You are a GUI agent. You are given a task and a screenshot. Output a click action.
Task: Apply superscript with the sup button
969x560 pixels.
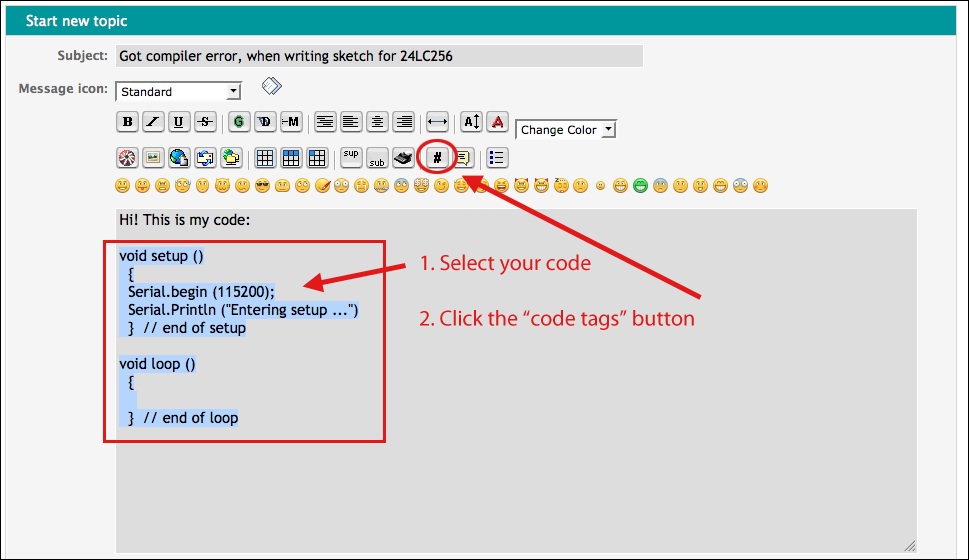click(351, 158)
